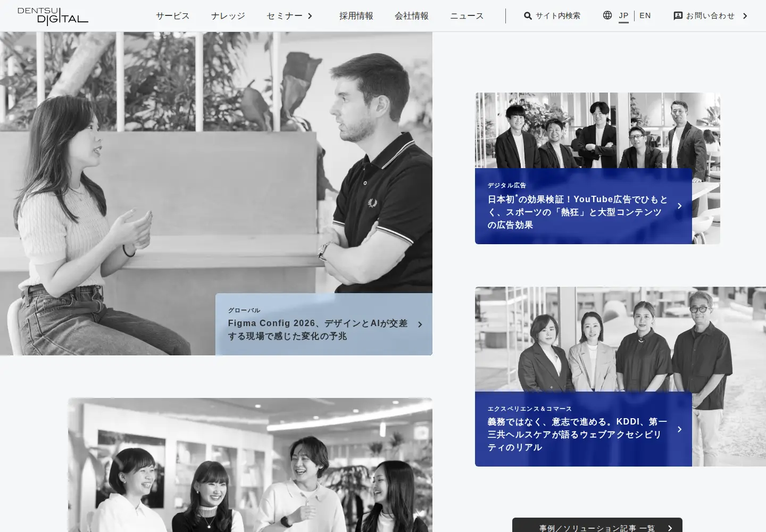Image resolution: width=766 pixels, height=532 pixels.
Task: Click the search magnifier icon
Action: click(x=528, y=16)
